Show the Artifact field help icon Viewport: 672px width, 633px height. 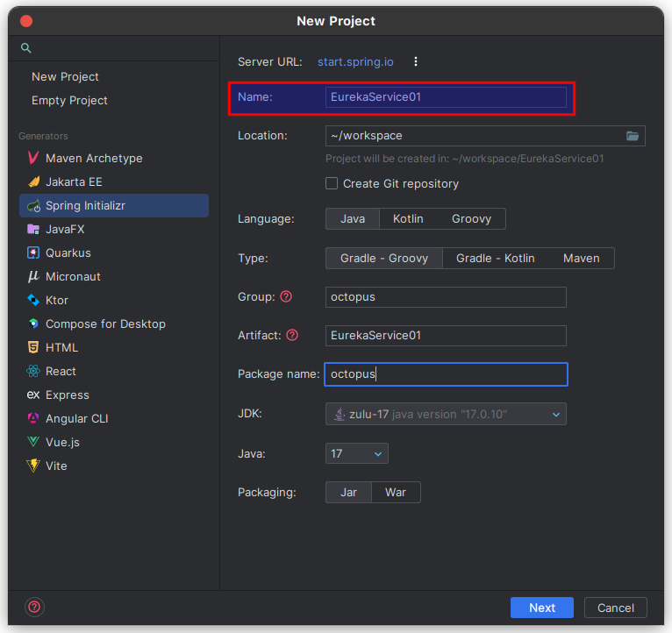[292, 335]
